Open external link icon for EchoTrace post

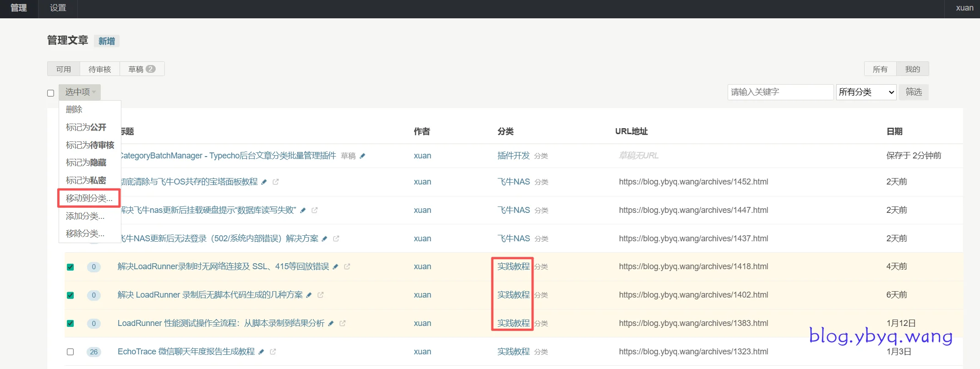click(273, 352)
